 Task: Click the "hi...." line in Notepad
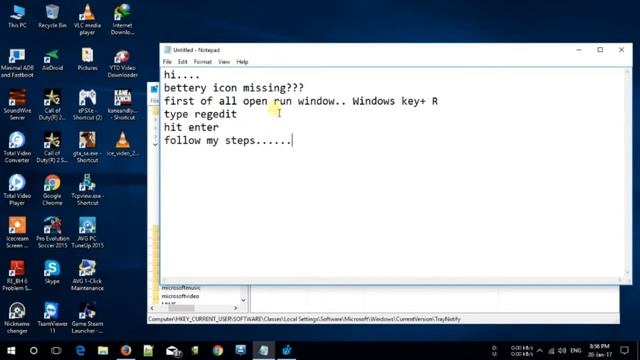click(x=182, y=75)
